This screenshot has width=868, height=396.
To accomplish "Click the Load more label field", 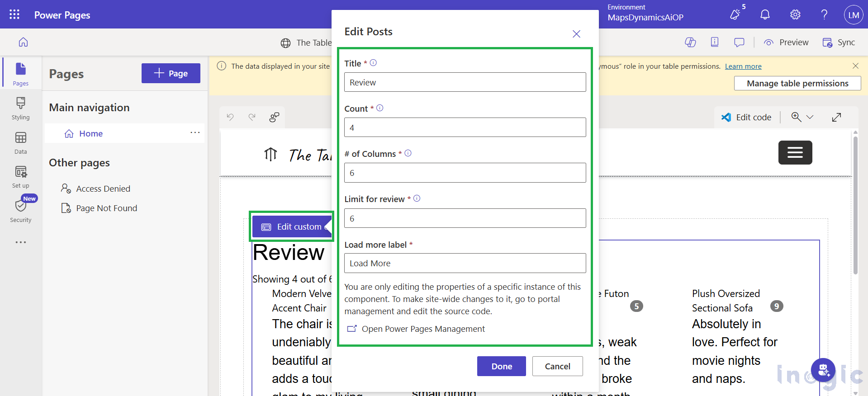I will pos(465,264).
